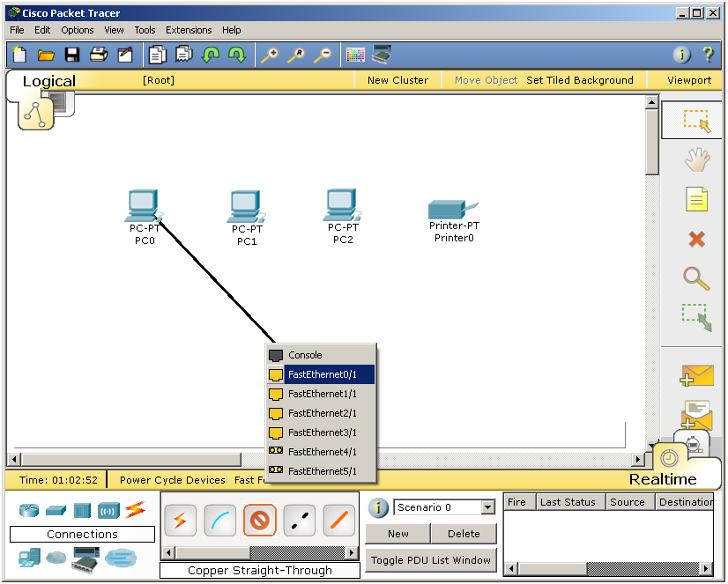Click the New scenario button

click(397, 534)
